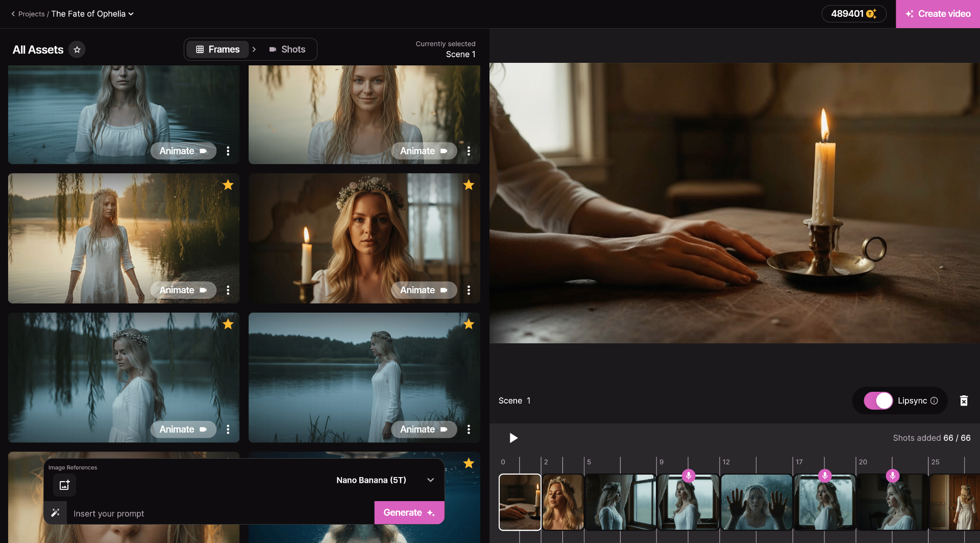Add an image reference
This screenshot has width=980, height=543.
point(64,485)
